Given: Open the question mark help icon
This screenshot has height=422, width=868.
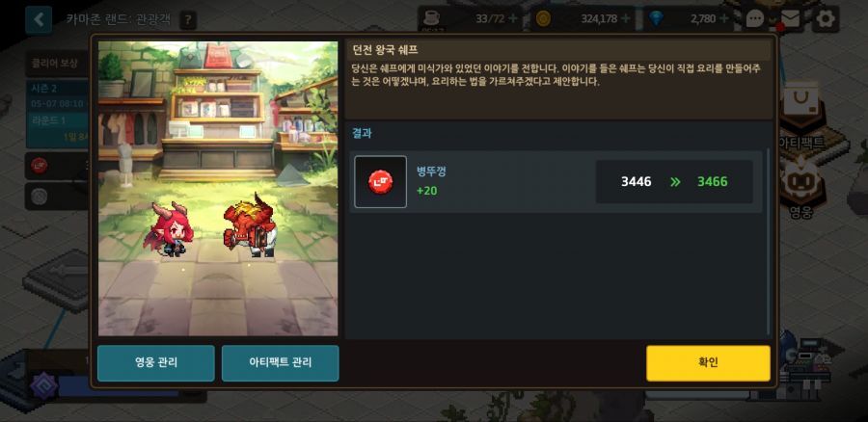Looking at the screenshot, I should (188, 20).
